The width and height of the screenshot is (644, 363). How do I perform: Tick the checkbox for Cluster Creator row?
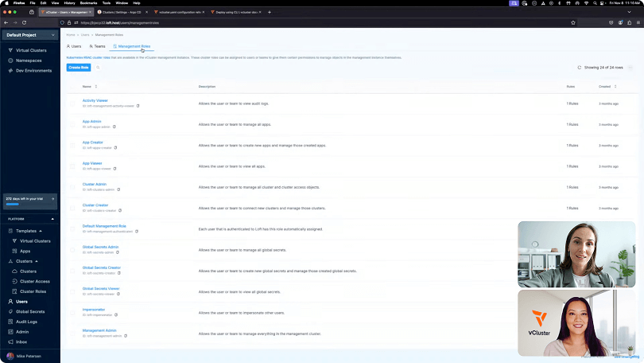[72, 208]
